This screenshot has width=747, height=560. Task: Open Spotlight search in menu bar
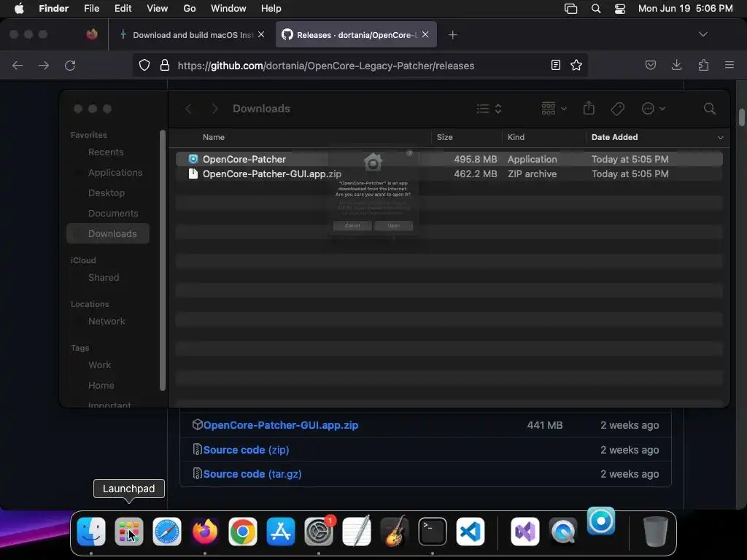tap(595, 9)
